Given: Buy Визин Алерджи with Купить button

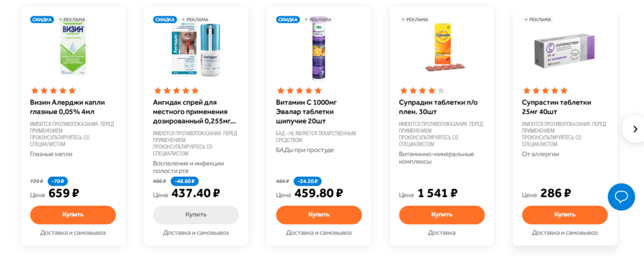Looking at the screenshot, I should point(73,215).
